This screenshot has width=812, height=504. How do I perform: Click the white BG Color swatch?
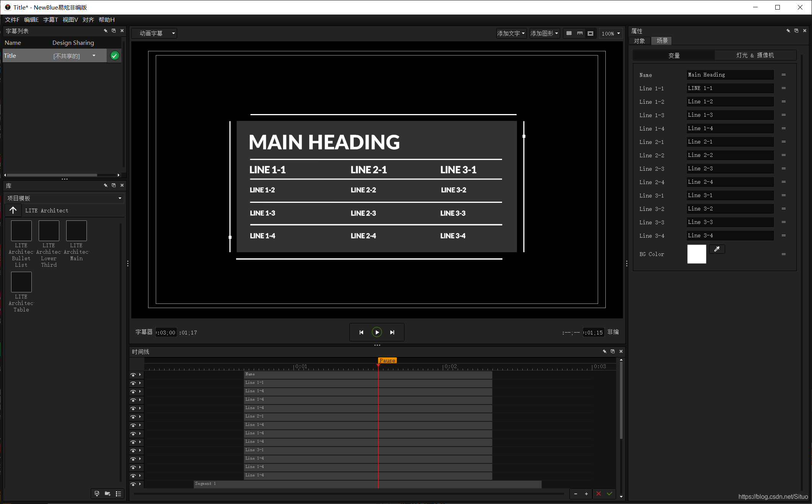point(696,254)
